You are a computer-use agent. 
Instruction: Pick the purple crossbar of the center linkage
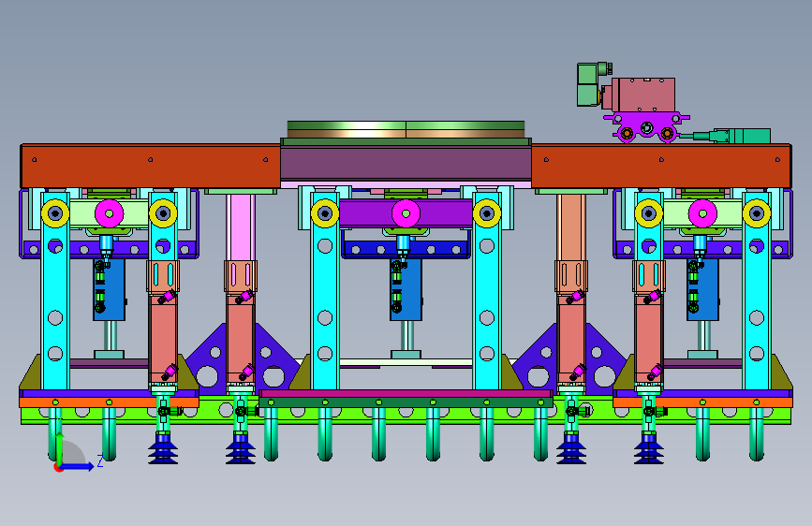point(406,213)
